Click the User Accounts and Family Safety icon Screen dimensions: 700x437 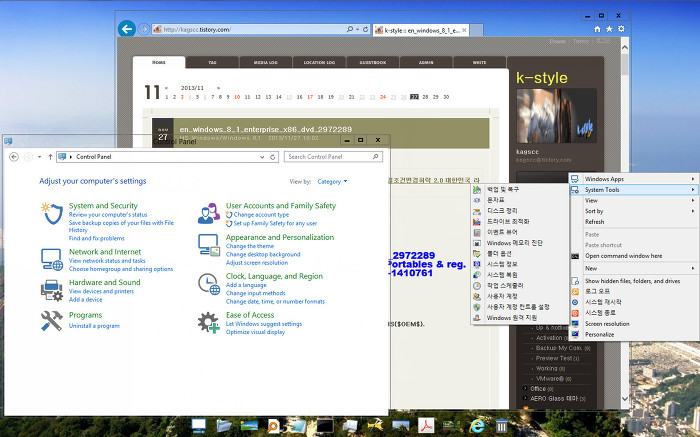pos(209,213)
